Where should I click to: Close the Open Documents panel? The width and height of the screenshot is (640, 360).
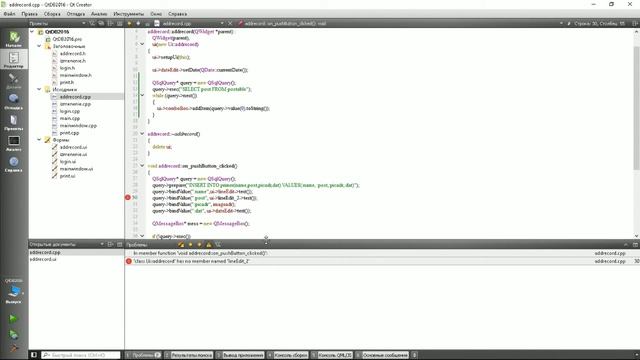coord(119,244)
